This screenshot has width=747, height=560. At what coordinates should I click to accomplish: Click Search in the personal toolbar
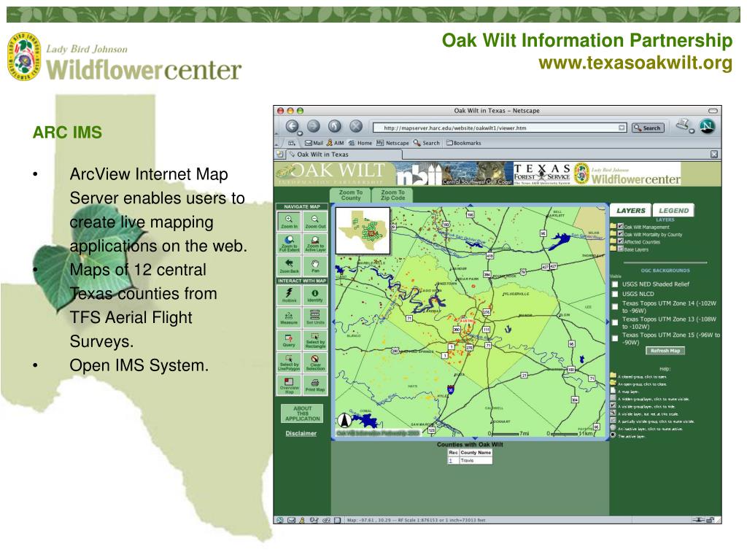point(426,143)
